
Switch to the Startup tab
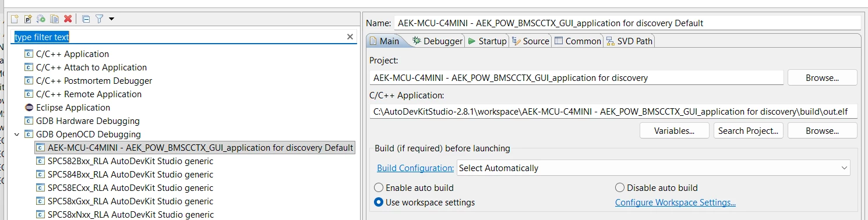tap(487, 41)
